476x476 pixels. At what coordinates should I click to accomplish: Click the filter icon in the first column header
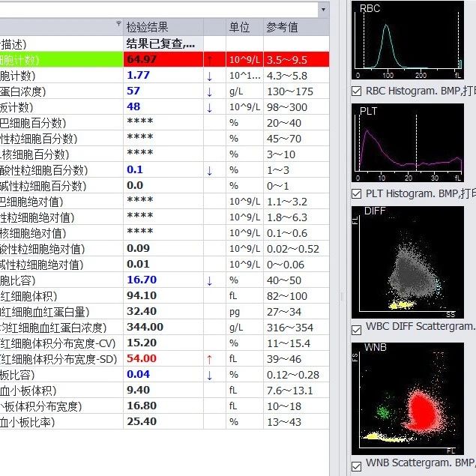pyautogui.click(x=119, y=25)
